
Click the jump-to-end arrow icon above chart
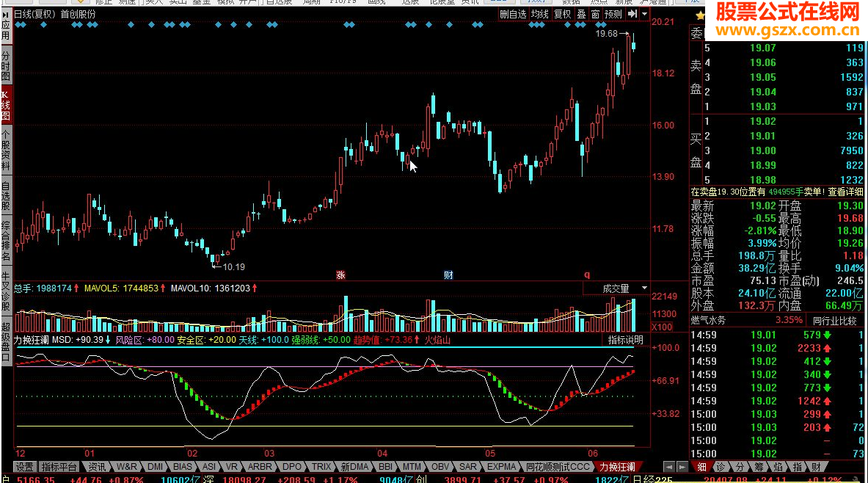click(x=632, y=14)
